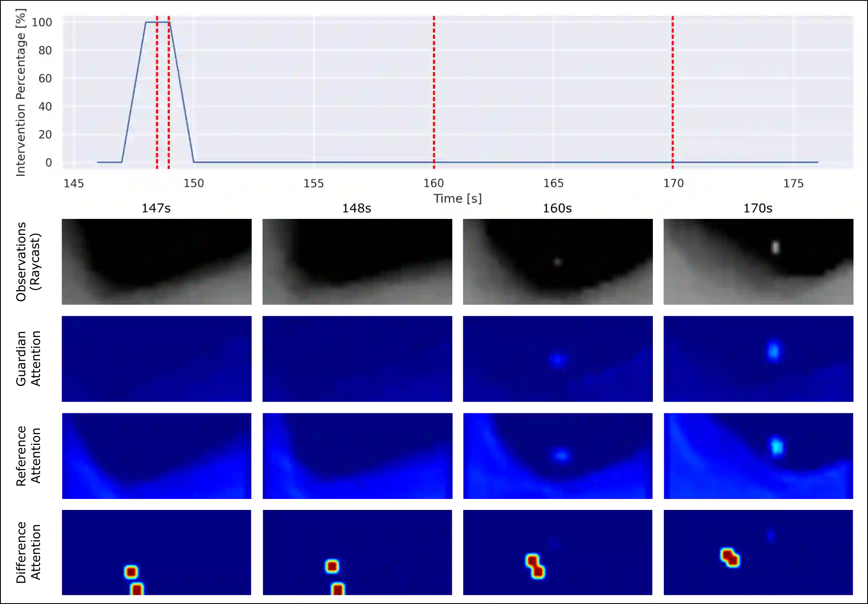Click the 147s column heading
This screenshot has width=868, height=604.
click(156, 208)
